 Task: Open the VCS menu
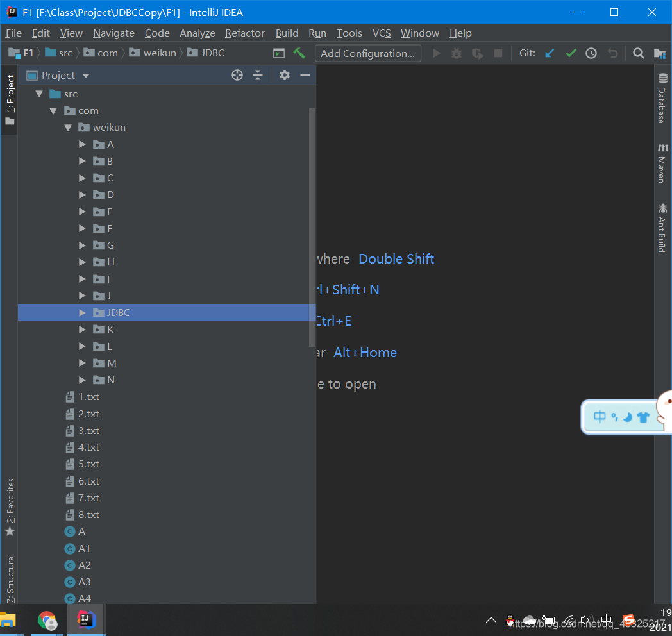tap(382, 33)
